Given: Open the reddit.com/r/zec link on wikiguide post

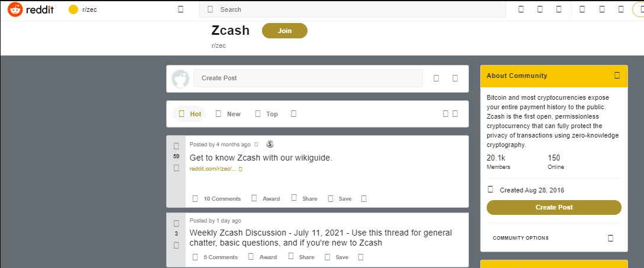Looking at the screenshot, I should pyautogui.click(x=213, y=169).
